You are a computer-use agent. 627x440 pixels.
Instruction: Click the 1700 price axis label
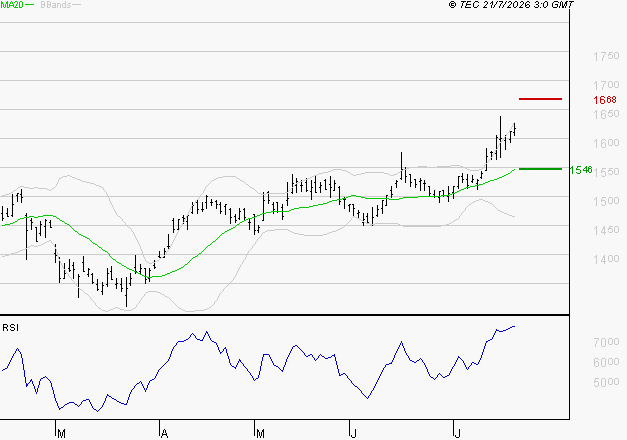pyautogui.click(x=606, y=85)
